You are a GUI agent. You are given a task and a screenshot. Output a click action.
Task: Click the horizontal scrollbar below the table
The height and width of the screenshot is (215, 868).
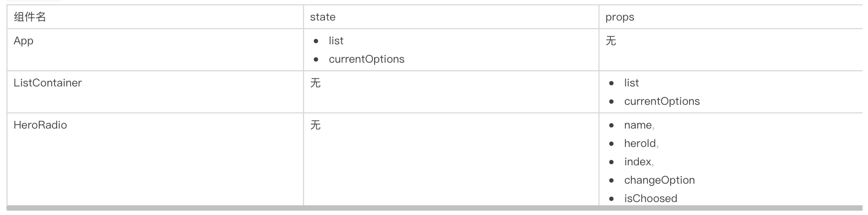click(x=435, y=208)
